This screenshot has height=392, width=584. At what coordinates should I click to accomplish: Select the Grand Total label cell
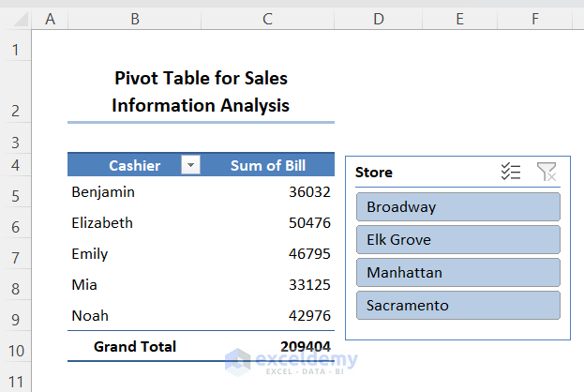click(135, 346)
